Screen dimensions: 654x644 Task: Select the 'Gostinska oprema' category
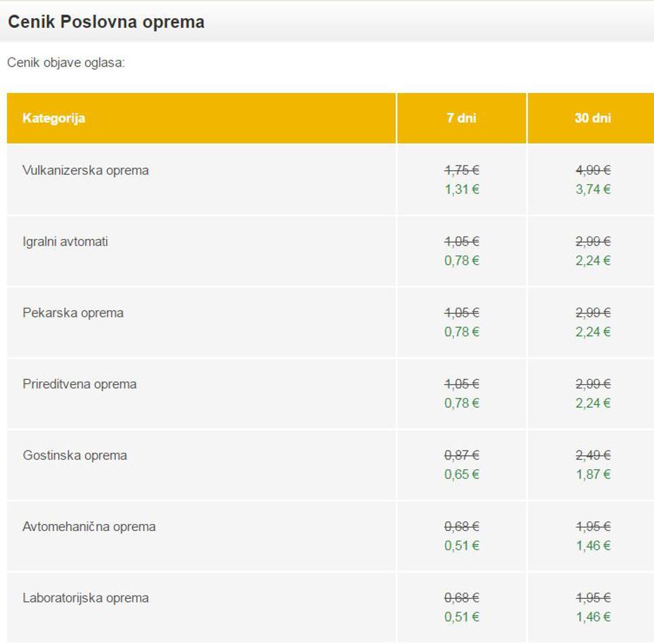[75, 455]
